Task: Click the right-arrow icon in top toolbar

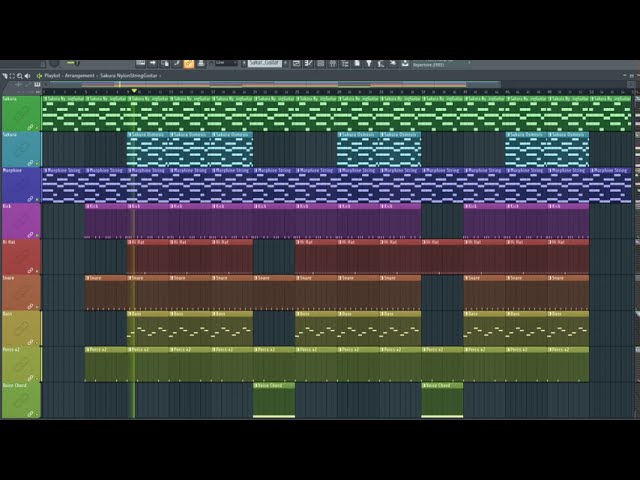Action: click(x=153, y=63)
